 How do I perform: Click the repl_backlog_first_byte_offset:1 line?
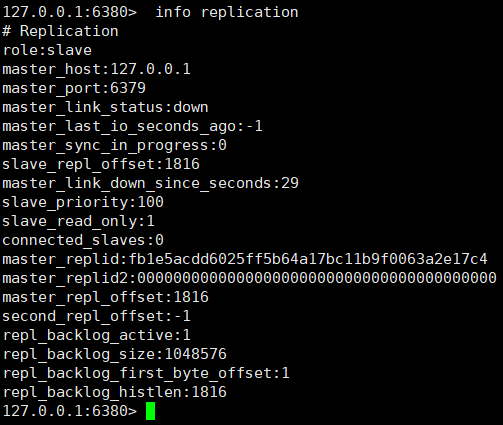(x=146, y=373)
